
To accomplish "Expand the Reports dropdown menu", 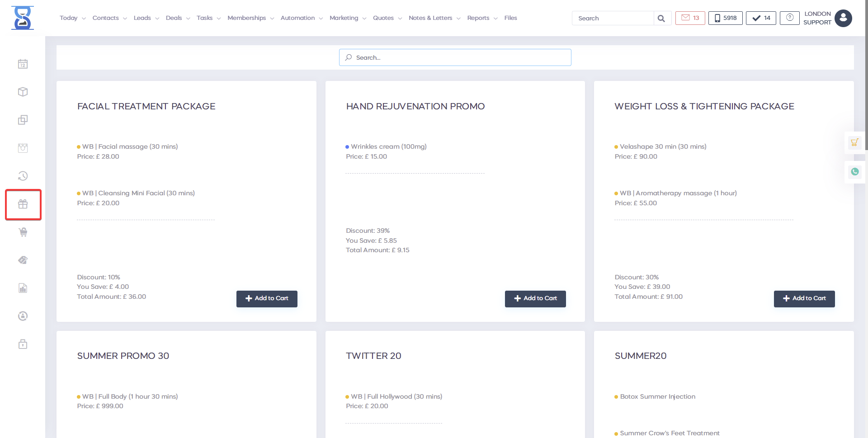I will pyautogui.click(x=482, y=18).
